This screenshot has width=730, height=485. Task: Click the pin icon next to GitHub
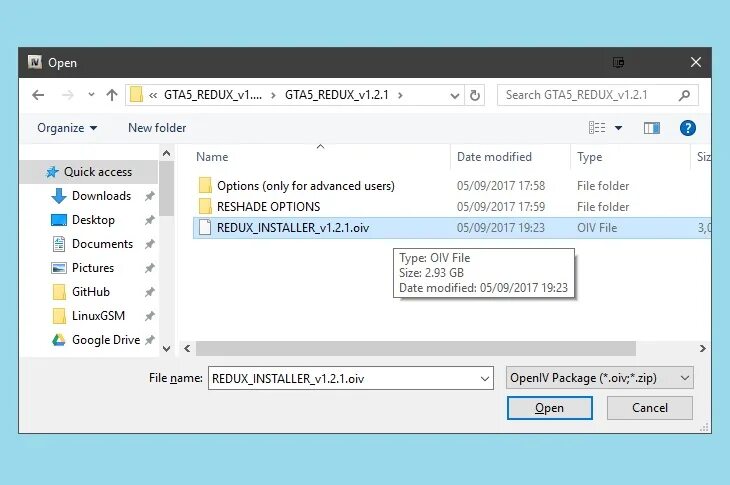click(x=149, y=292)
